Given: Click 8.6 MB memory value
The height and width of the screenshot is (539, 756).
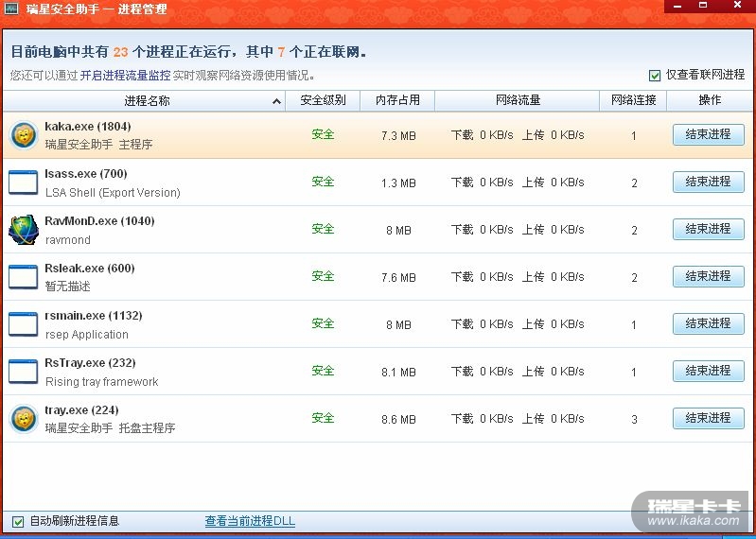Looking at the screenshot, I should point(398,419).
